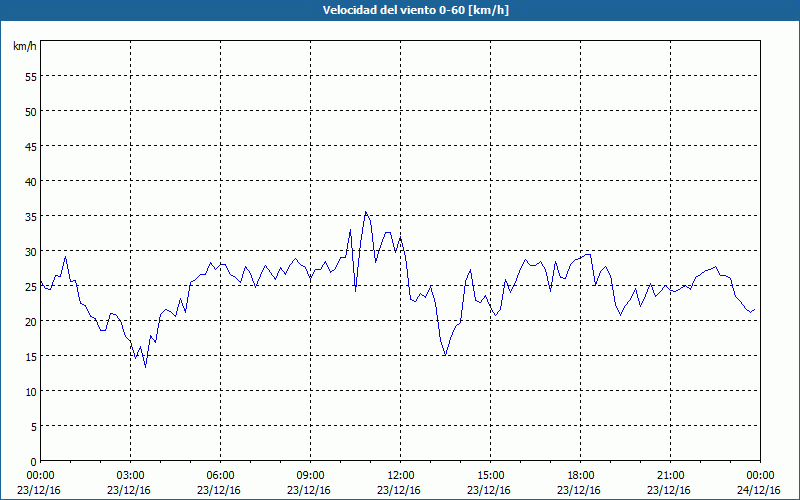The width and height of the screenshot is (800, 500).
Task: Pick the '15:00' x-axis time label
Action: (490, 476)
